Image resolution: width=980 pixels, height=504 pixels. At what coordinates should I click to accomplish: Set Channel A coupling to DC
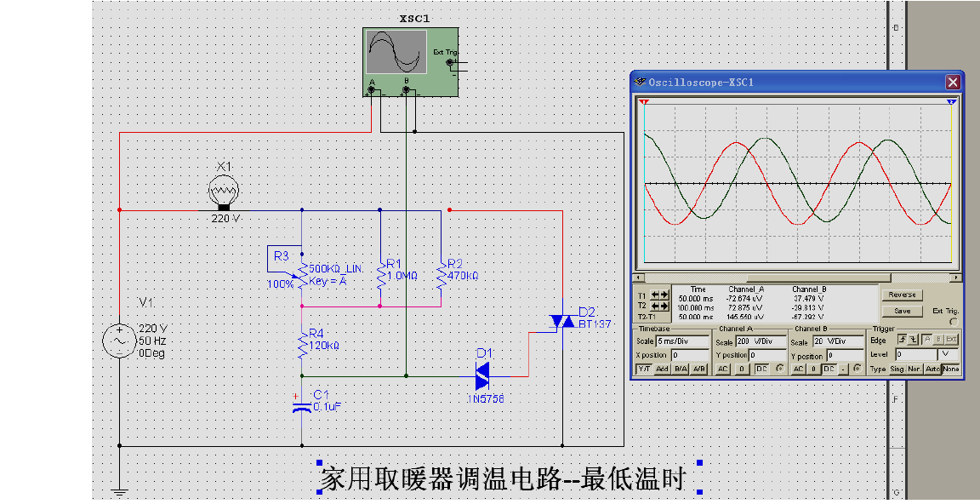click(762, 369)
